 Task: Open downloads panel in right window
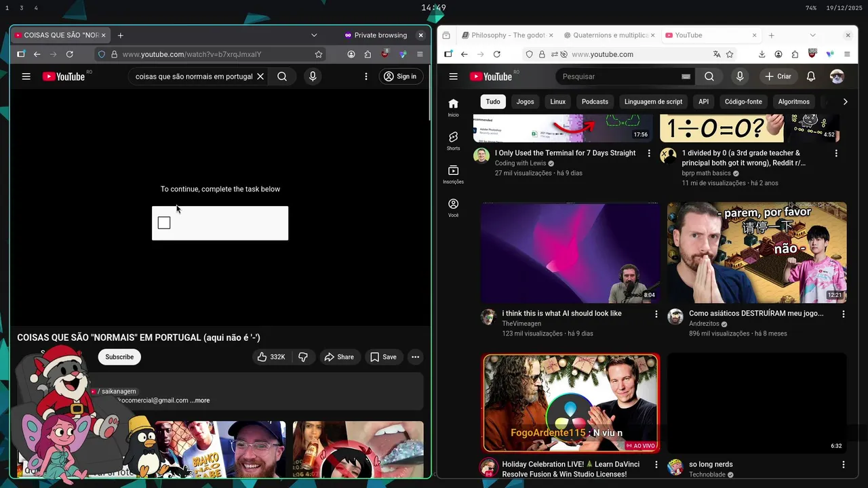coord(762,54)
